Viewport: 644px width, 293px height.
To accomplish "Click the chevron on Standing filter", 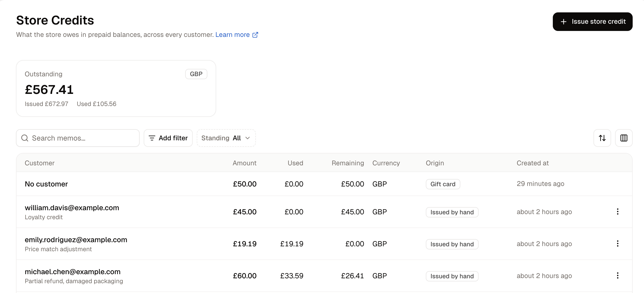I will coord(248,138).
